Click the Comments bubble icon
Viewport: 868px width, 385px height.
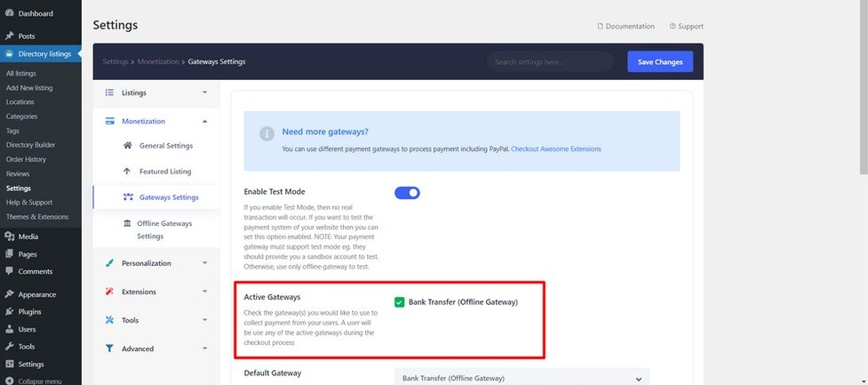pos(9,271)
